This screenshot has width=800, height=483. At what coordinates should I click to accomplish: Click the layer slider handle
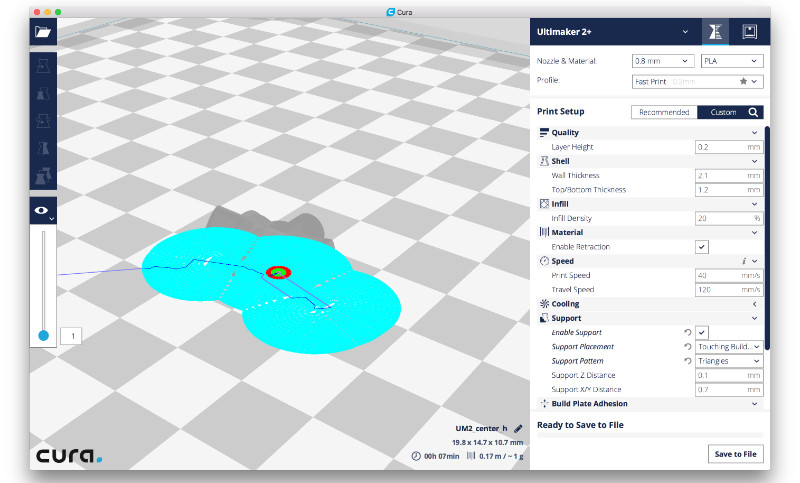43,336
